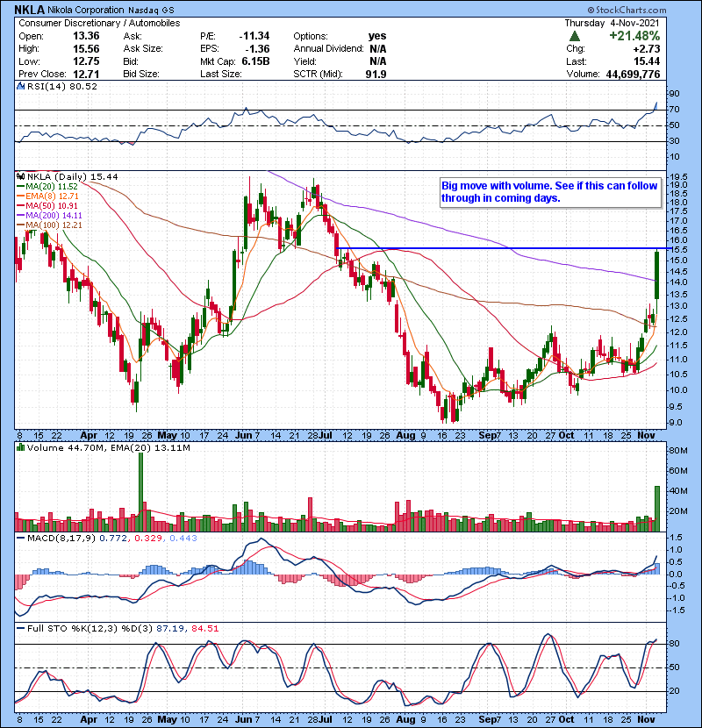This screenshot has width=702, height=728.
Task: Click the EMA(8) 12.71 legend entry
Action: pyautogui.click(x=47, y=196)
